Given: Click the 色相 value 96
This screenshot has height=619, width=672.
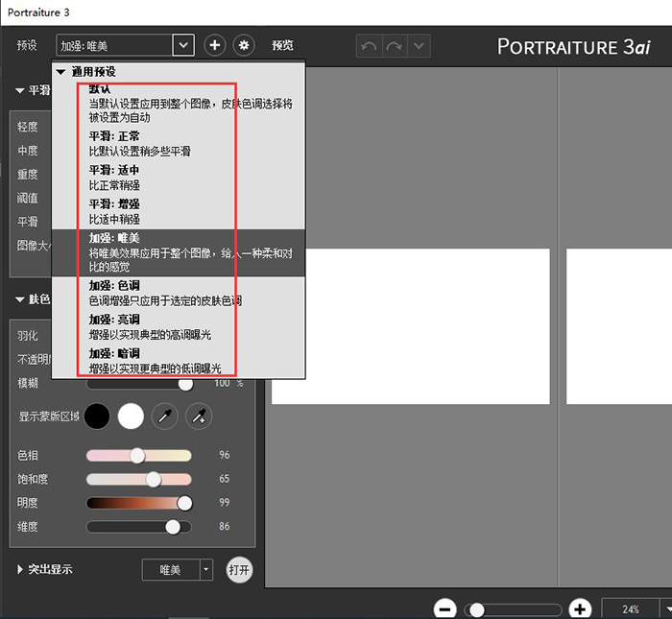Looking at the screenshot, I should 225,455.
